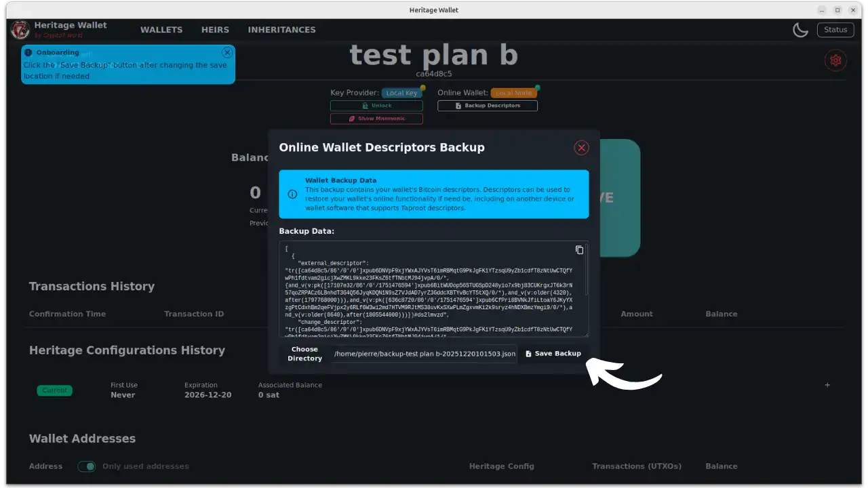Click the Heritage Wallet logo

20,30
